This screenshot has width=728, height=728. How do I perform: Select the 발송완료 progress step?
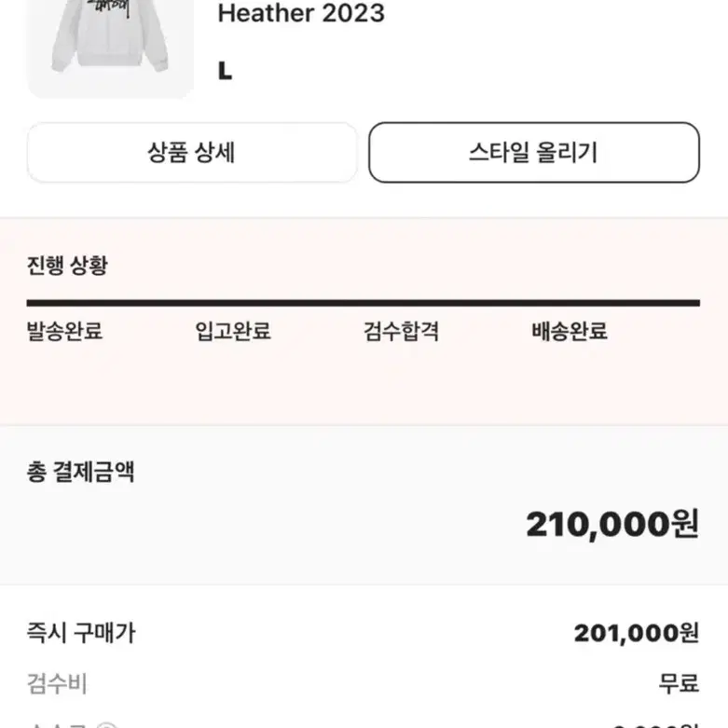point(64,332)
